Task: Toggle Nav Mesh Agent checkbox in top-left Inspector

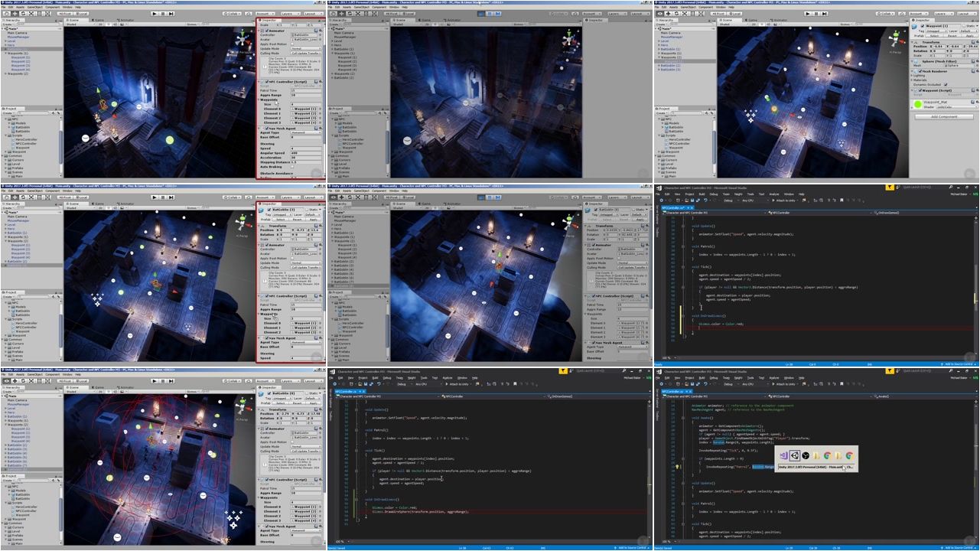Action: coord(266,128)
